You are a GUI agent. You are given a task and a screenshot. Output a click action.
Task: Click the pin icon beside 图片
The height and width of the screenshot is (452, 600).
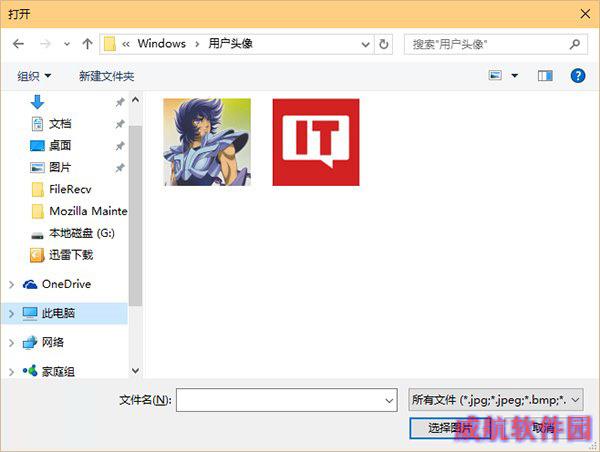120,168
